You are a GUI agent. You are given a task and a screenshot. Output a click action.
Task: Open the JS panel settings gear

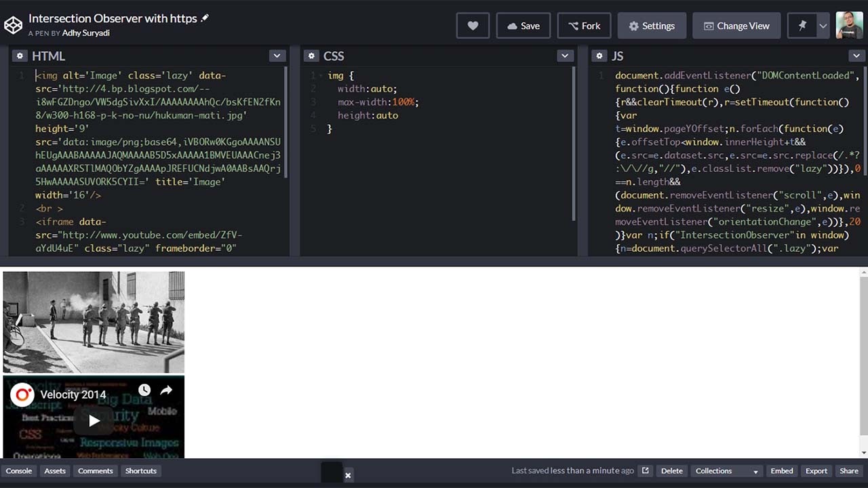point(599,56)
